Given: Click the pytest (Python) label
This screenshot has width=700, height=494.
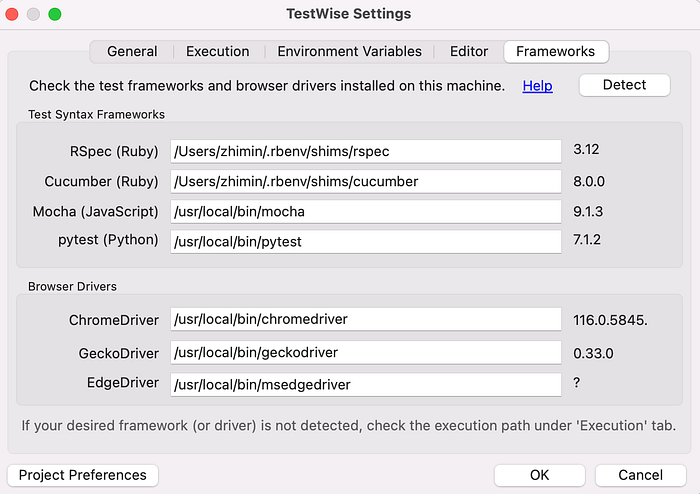Looking at the screenshot, I should tap(108, 240).
